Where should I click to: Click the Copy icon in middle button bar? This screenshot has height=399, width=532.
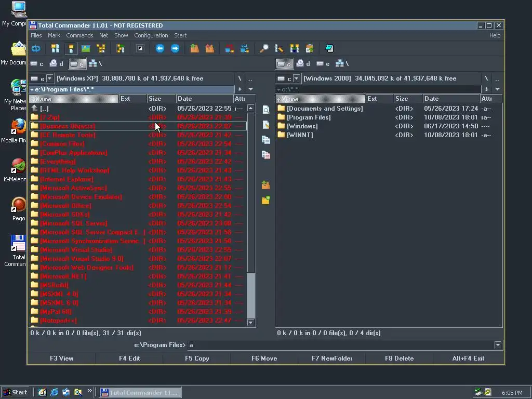(266, 140)
